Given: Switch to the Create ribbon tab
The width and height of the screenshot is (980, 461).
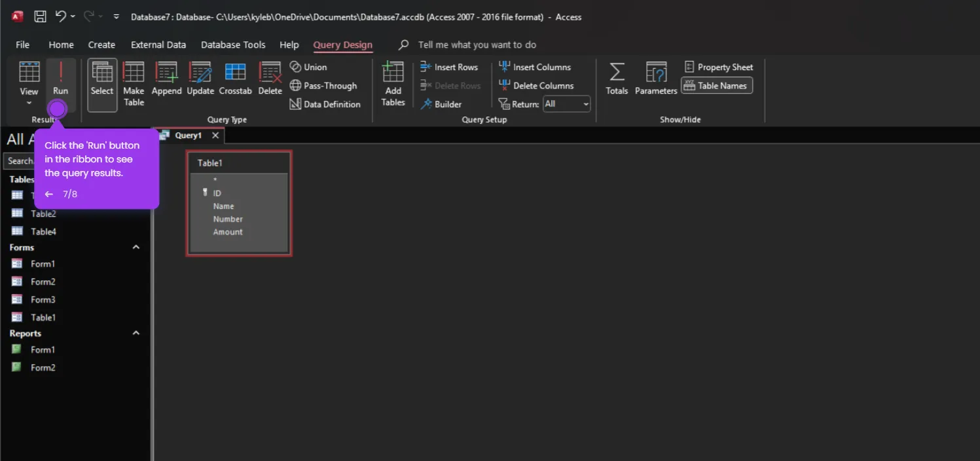Looking at the screenshot, I should tap(101, 45).
